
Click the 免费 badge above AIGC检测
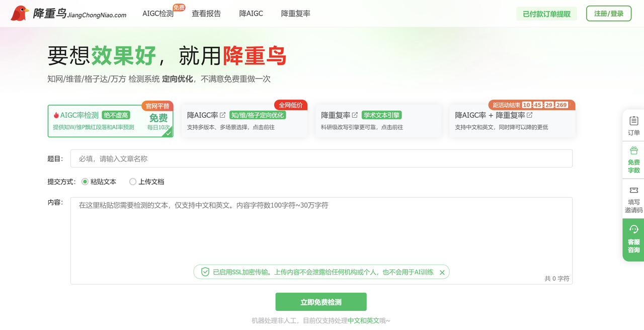click(x=179, y=8)
